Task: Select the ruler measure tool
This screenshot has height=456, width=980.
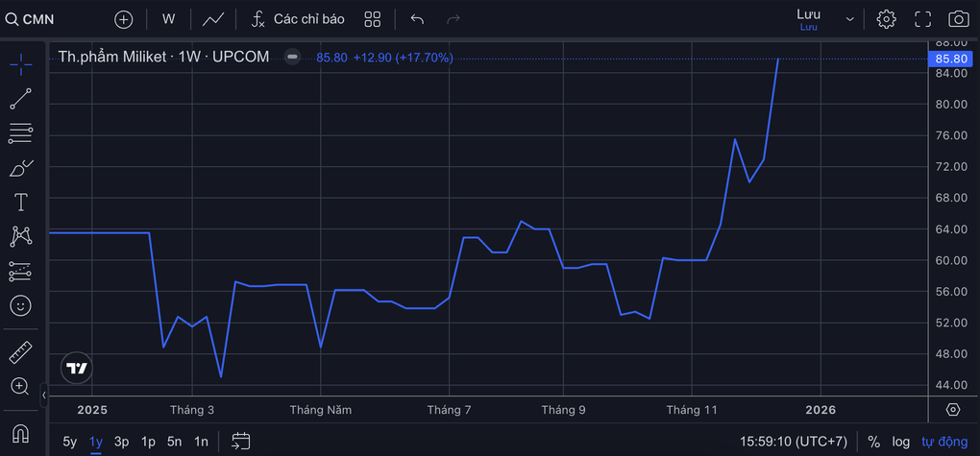Action: pos(20,351)
